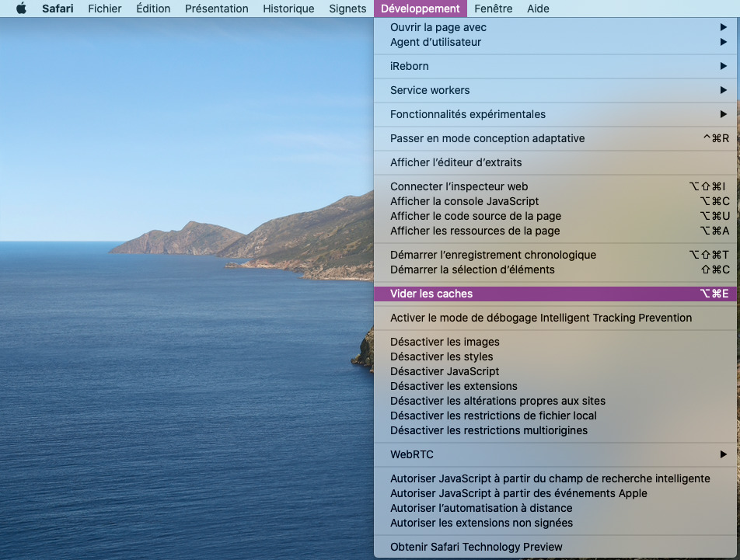The image size is (740, 560).
Task: Select Passer en mode conception adaptative
Action: click(487, 138)
